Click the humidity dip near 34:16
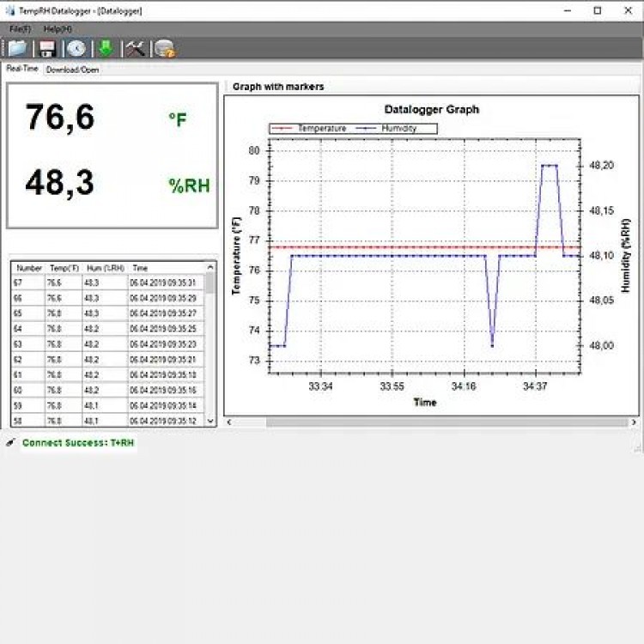The width and height of the screenshot is (644, 644). (x=492, y=346)
